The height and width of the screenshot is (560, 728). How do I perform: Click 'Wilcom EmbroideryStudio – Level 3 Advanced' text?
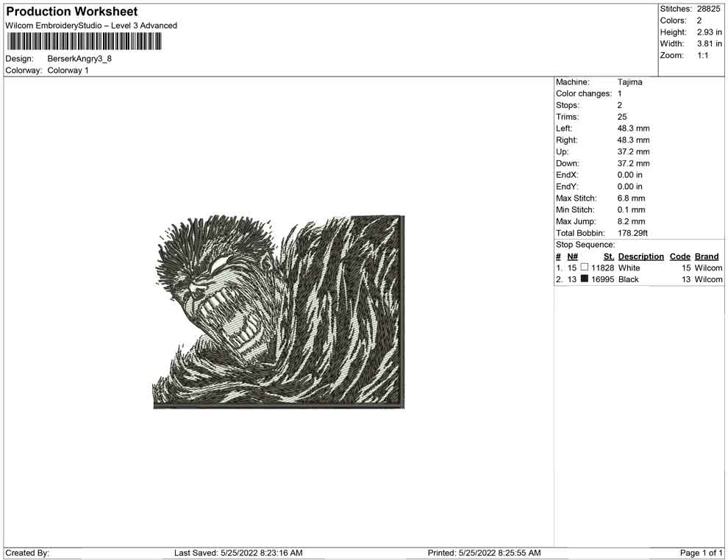click(91, 26)
